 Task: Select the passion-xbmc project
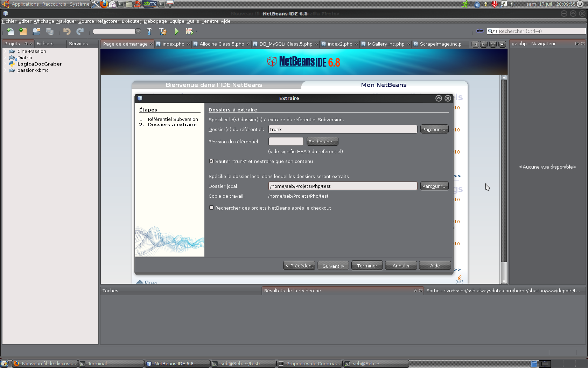33,70
